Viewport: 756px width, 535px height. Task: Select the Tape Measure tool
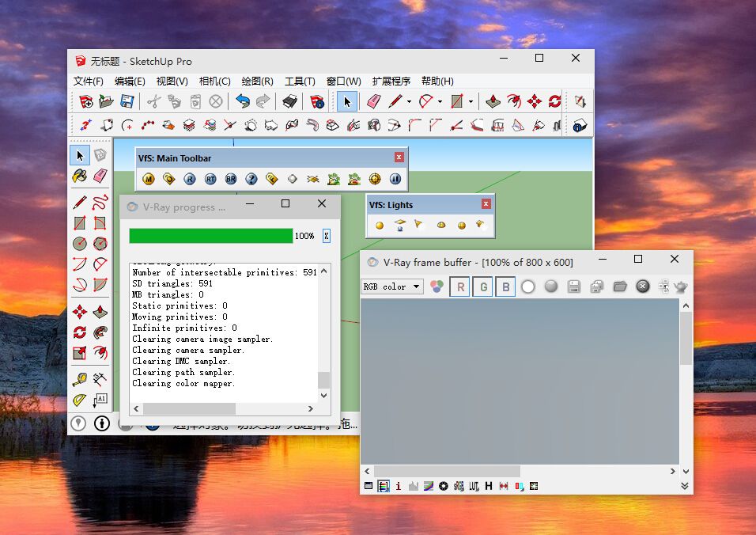(x=80, y=380)
